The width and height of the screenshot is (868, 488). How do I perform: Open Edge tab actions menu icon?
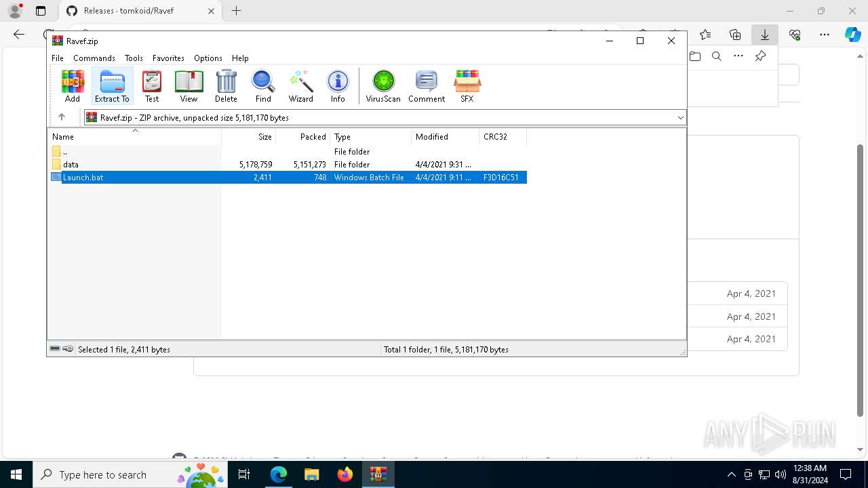(x=41, y=11)
